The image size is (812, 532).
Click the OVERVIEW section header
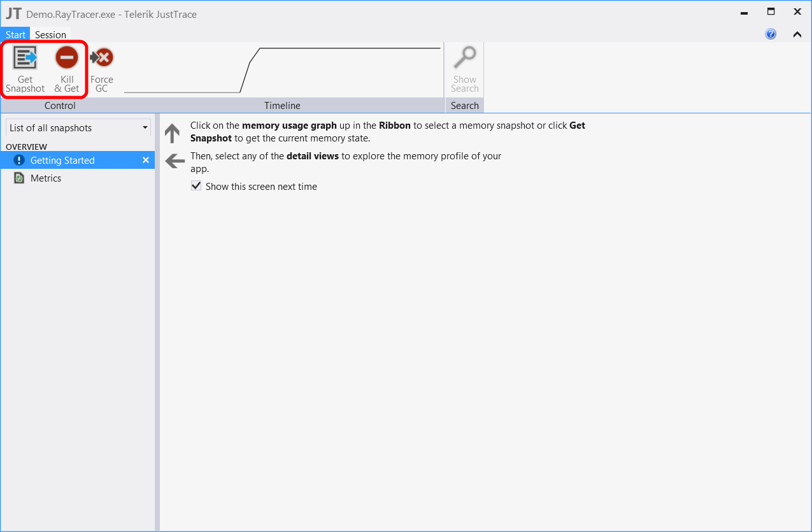pos(27,147)
